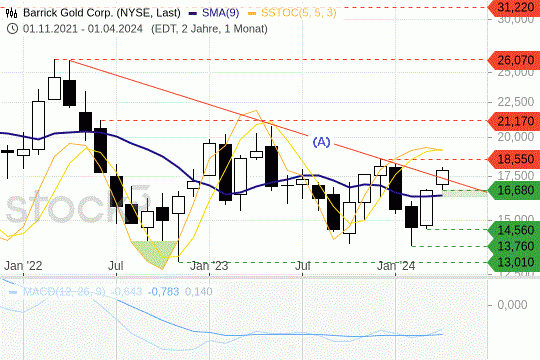Click the Jan '23 time axis label
540x360 pixels.
[209, 266]
